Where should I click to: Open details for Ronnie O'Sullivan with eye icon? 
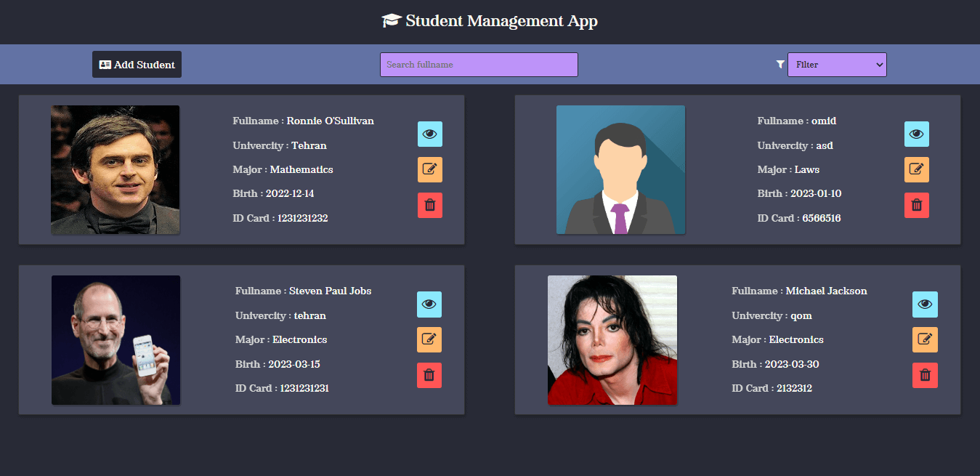tap(429, 134)
